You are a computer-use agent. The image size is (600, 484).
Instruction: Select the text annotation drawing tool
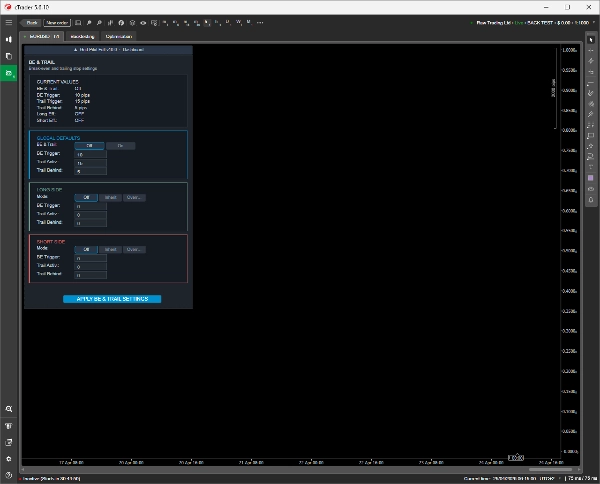tap(591, 167)
